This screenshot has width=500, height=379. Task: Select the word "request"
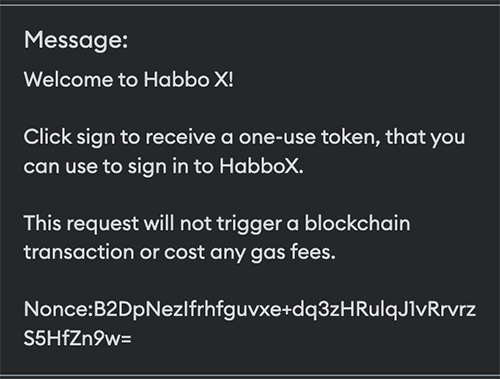click(x=103, y=224)
